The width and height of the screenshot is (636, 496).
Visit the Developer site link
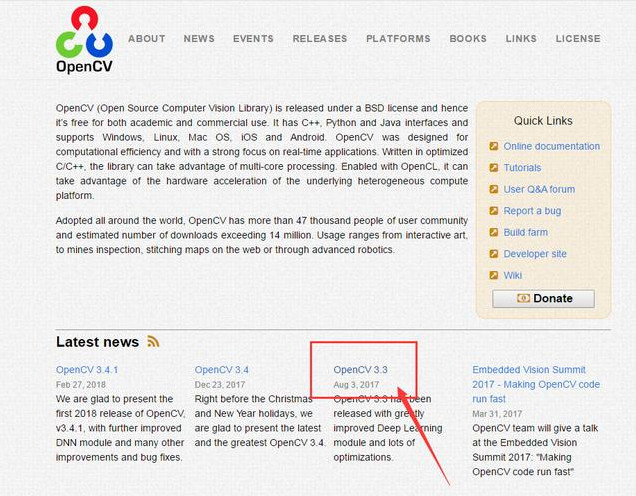click(535, 254)
